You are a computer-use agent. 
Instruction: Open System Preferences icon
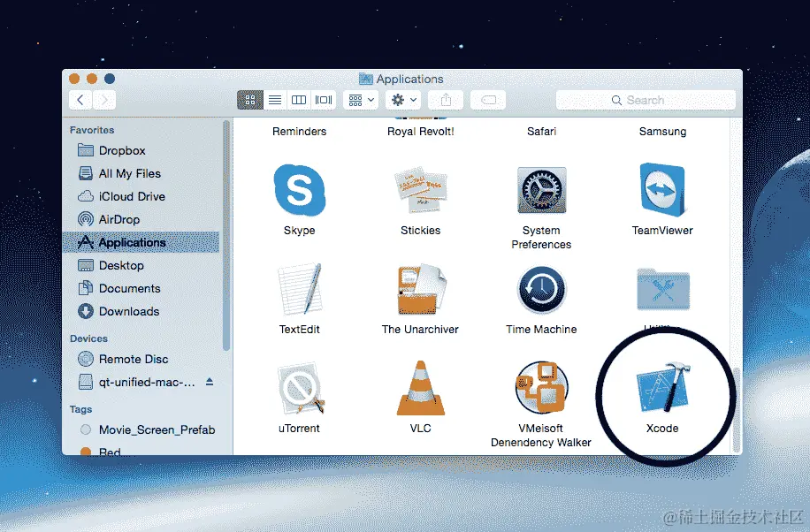click(541, 190)
